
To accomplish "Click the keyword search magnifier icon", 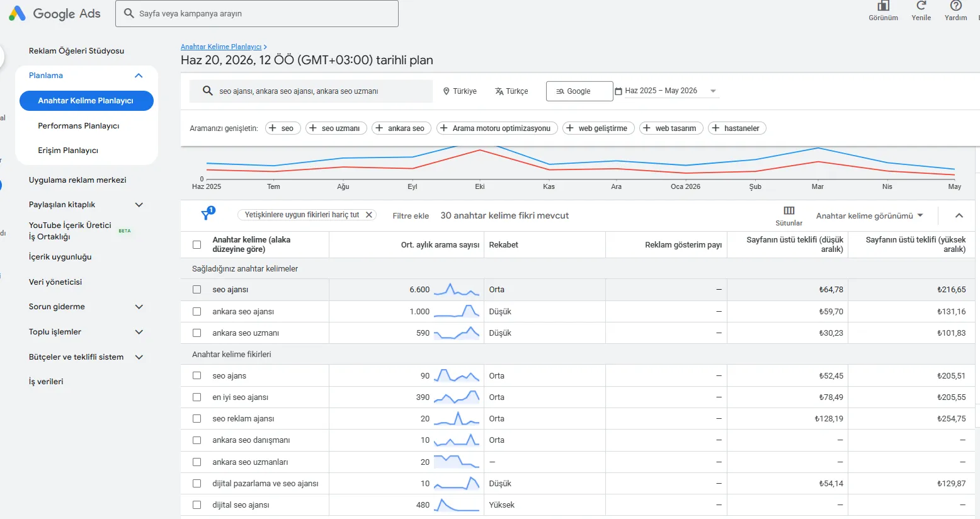I will 207,91.
